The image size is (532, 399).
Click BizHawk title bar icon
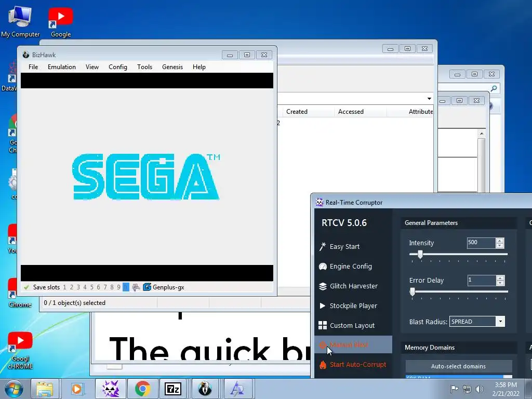click(x=26, y=55)
